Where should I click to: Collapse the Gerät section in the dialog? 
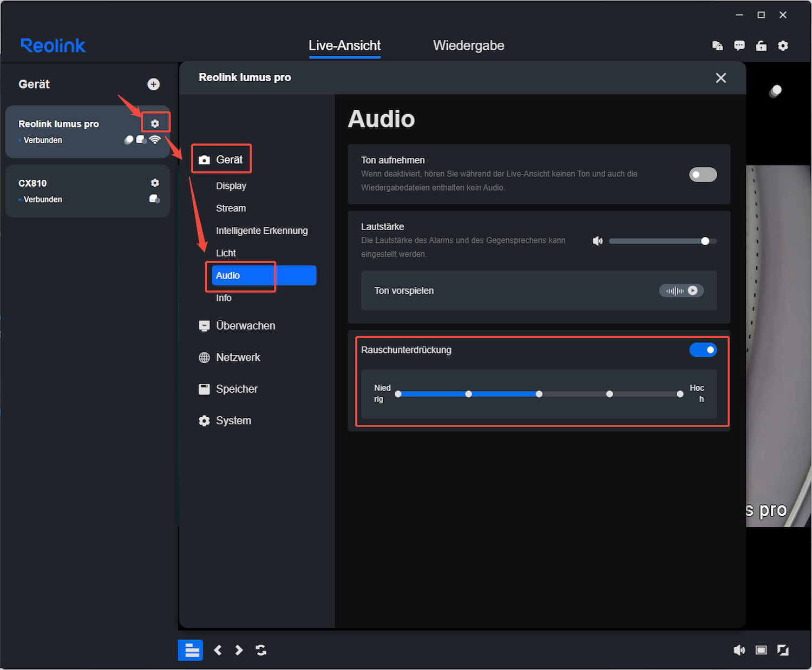[x=229, y=160]
